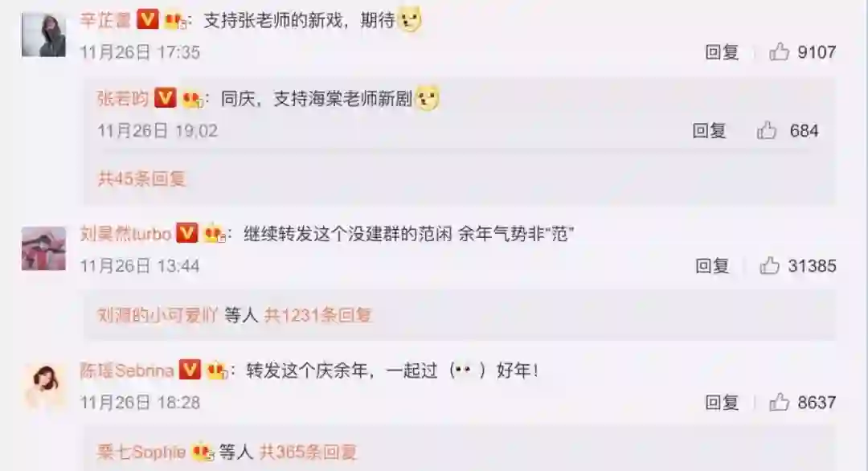Open 栗七Sophie's profile link
This screenshot has width=868, height=471.
[x=141, y=453]
